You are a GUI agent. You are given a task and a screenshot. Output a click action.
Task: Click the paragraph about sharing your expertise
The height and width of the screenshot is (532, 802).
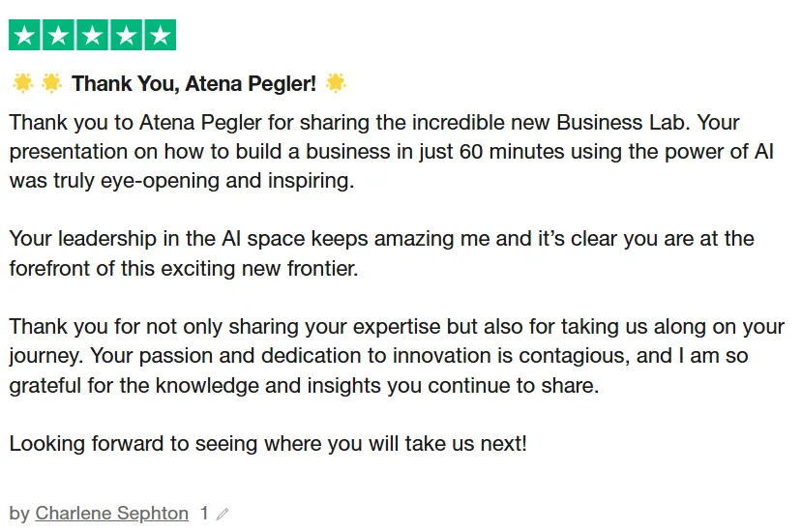(397, 327)
